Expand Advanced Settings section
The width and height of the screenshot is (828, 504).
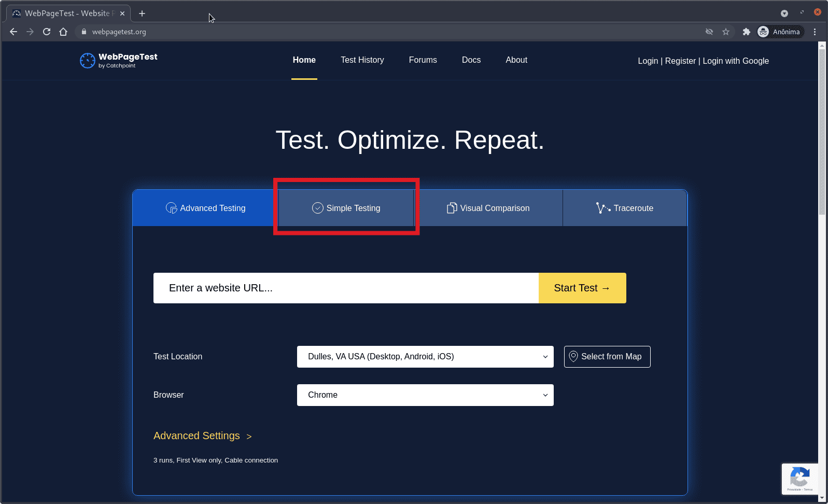[x=203, y=436]
